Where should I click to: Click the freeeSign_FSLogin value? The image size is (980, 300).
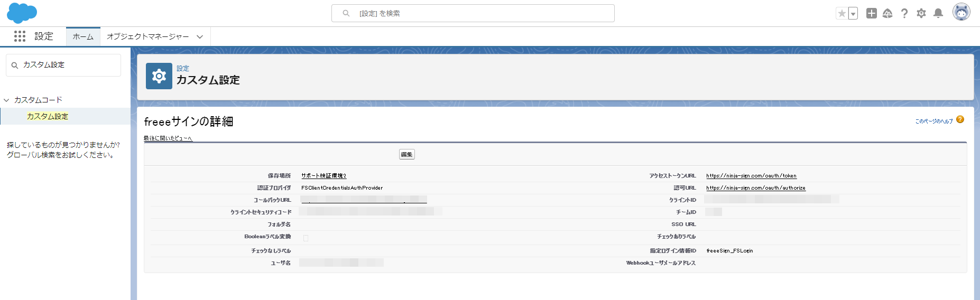click(729, 251)
